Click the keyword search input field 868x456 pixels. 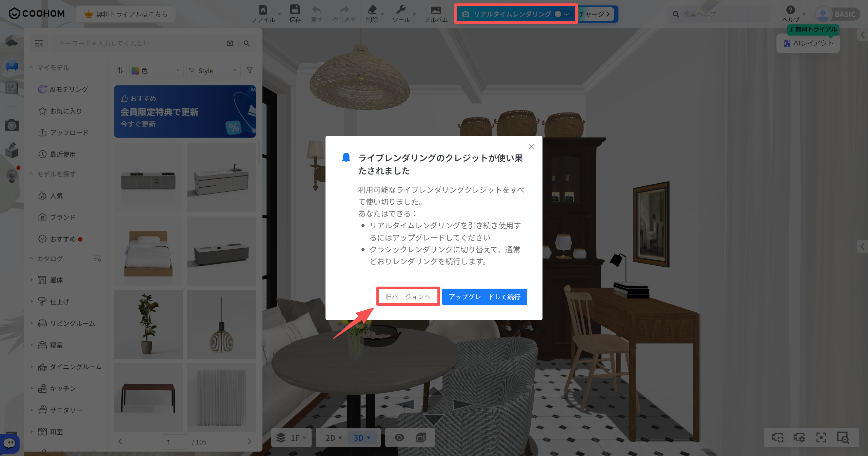pos(139,43)
